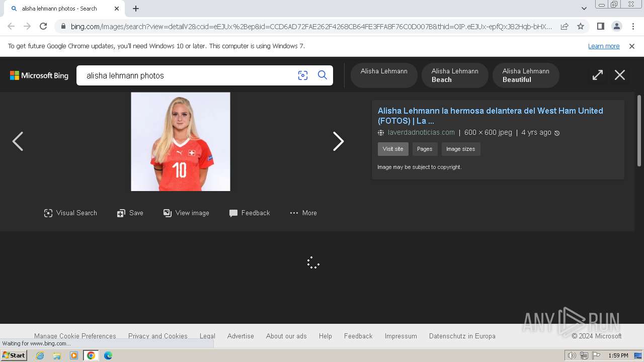Click the view site info lock icon

tap(63, 27)
